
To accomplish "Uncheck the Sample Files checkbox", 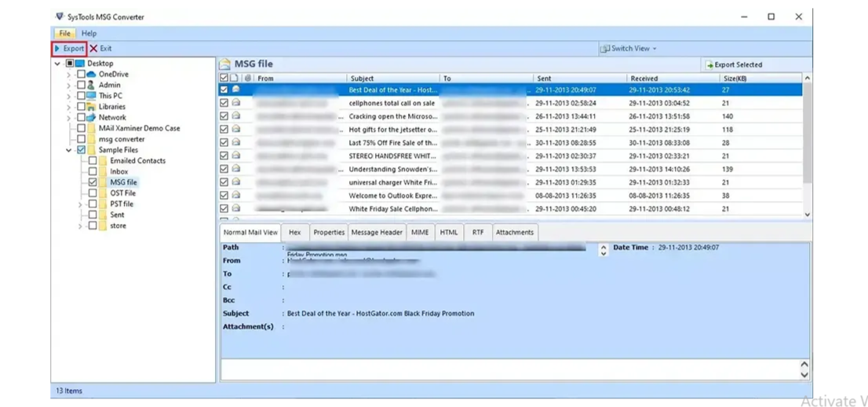I will pyautogui.click(x=81, y=150).
